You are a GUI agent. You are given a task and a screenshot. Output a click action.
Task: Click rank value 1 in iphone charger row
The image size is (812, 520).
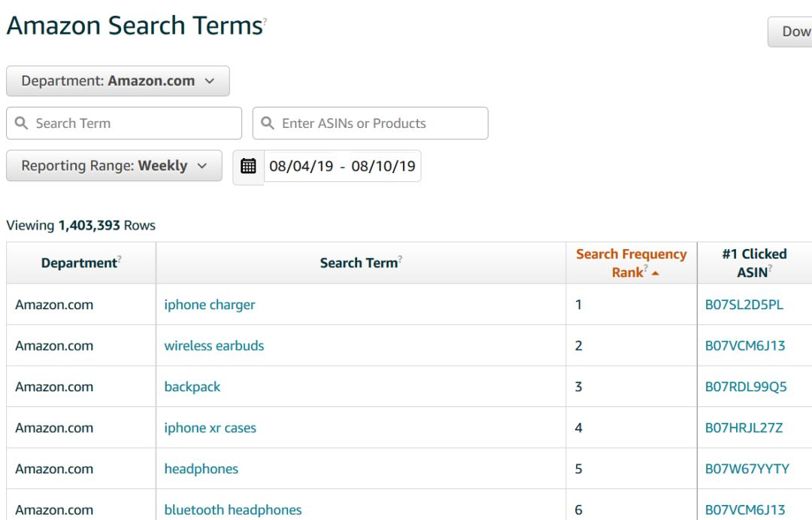click(578, 305)
